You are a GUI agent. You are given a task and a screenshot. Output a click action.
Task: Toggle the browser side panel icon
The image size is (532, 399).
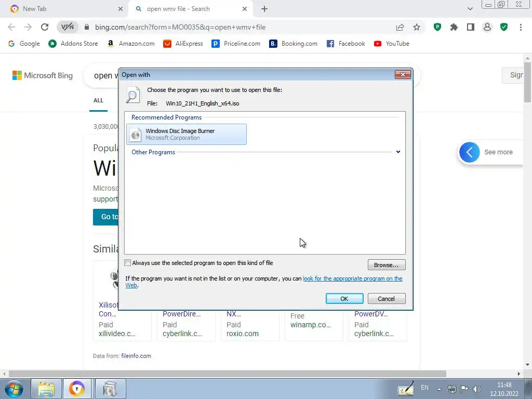click(471, 27)
